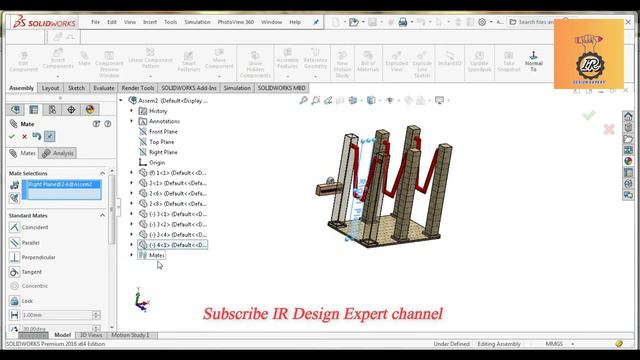Collapse the Mate Selections section
Viewport: 640px width, 360px height.
[102, 173]
